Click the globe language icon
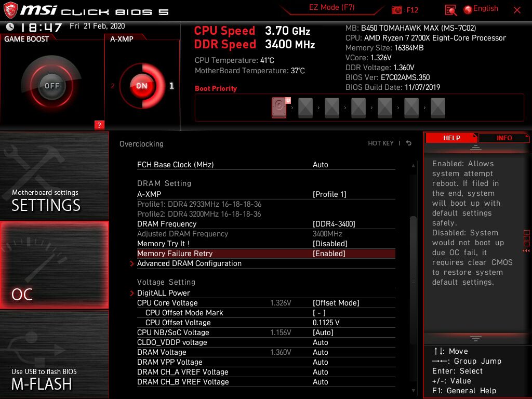 coord(468,10)
